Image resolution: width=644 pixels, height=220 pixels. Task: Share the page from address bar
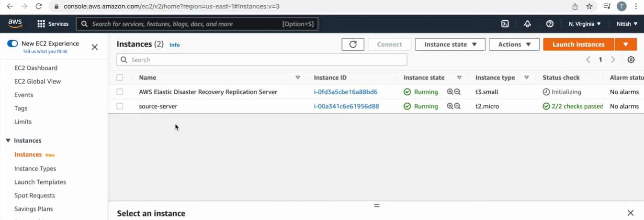[575, 6]
